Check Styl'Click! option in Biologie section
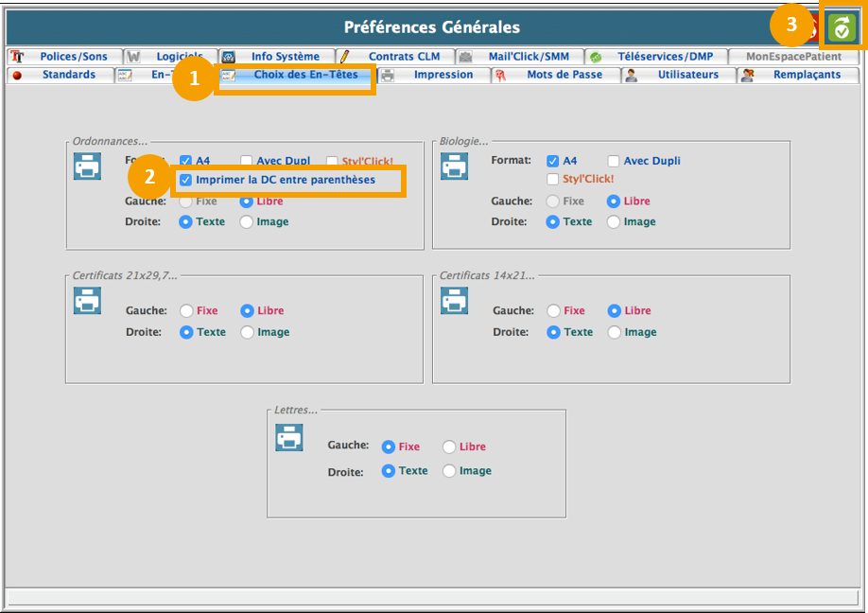Viewport: 868px width, 613px height. pyautogui.click(x=553, y=179)
